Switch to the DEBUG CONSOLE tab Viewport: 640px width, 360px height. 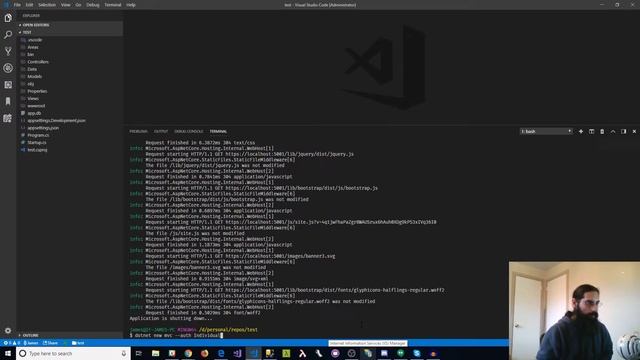189,131
